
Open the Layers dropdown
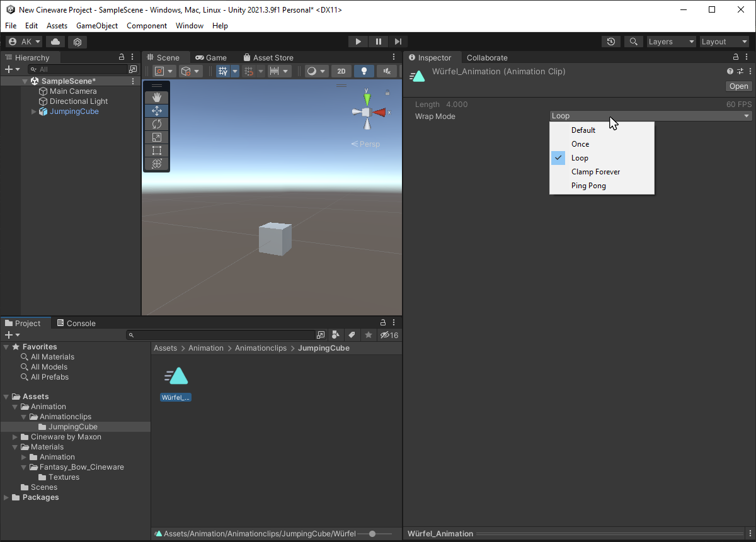click(x=672, y=42)
